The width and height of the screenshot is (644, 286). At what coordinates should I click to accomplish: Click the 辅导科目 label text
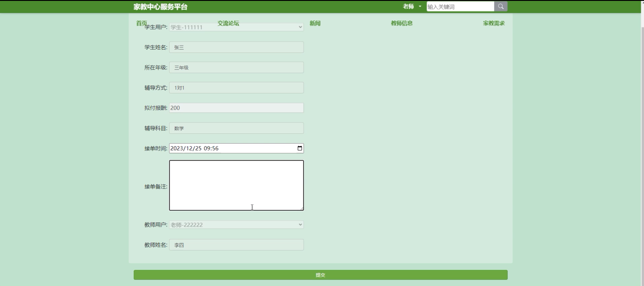[156, 128]
